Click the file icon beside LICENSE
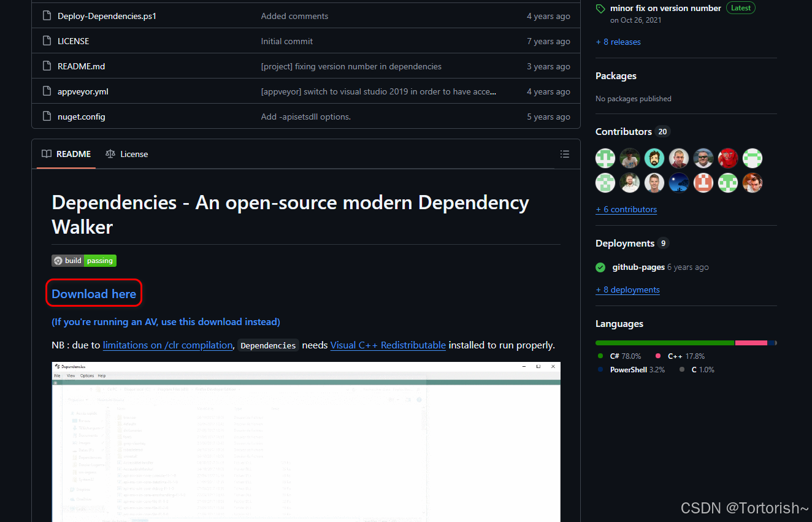The width and height of the screenshot is (812, 522). (47, 40)
